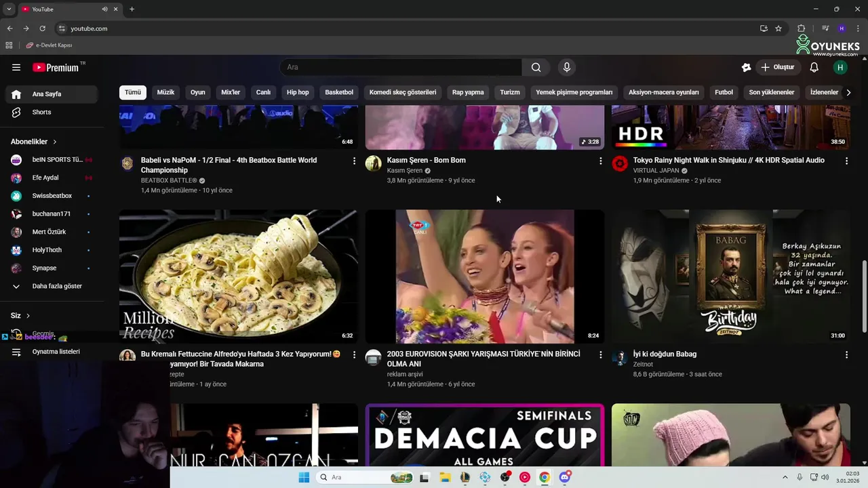This screenshot has height=488, width=868.
Task: Show hidden system tray icons chevron
Action: pos(785,477)
